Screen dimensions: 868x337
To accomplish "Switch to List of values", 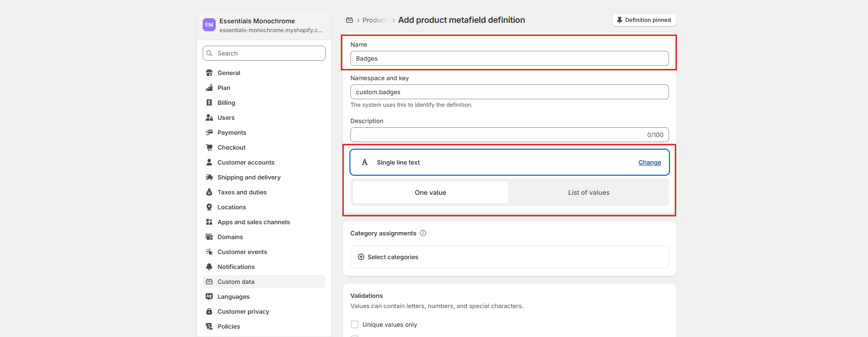I will point(588,193).
